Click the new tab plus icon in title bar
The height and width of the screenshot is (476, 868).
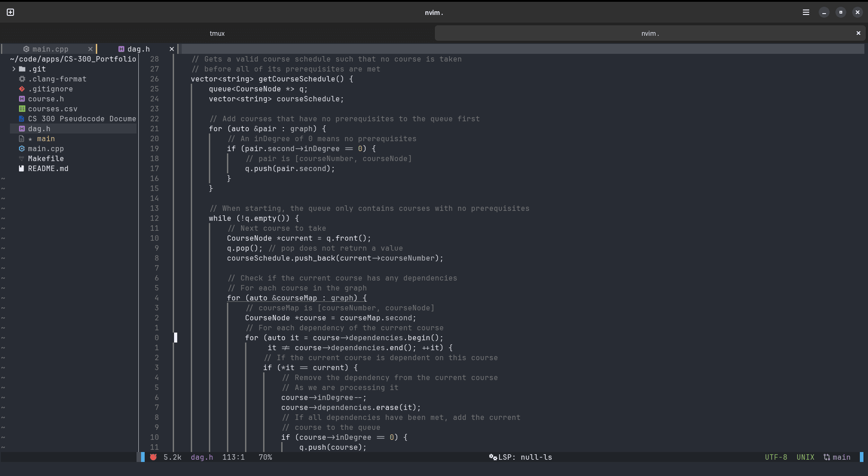coord(10,12)
